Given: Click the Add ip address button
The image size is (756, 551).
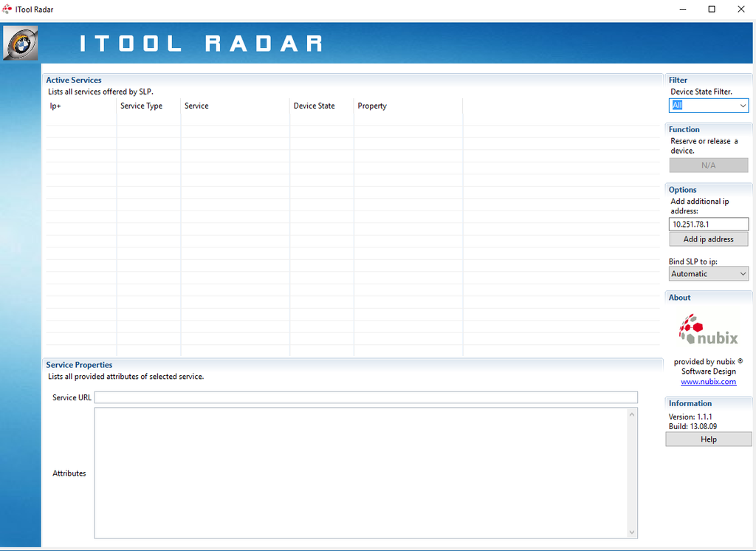Looking at the screenshot, I should click(x=708, y=239).
